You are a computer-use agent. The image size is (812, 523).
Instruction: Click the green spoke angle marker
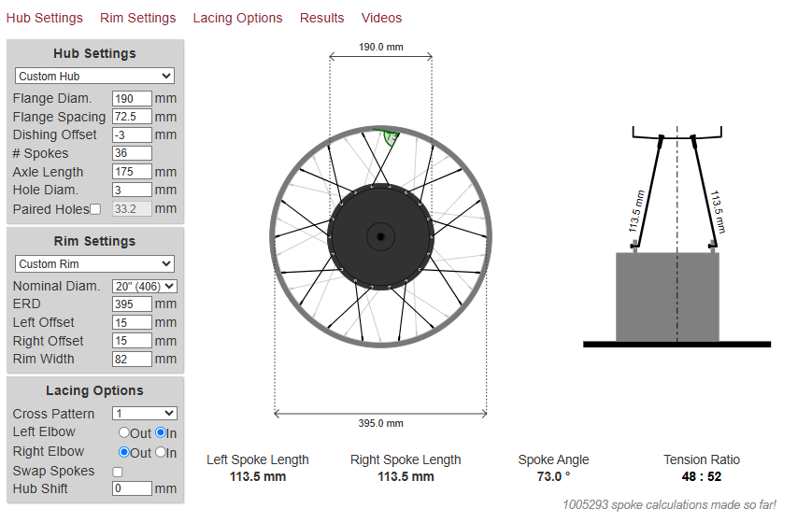pos(389,137)
